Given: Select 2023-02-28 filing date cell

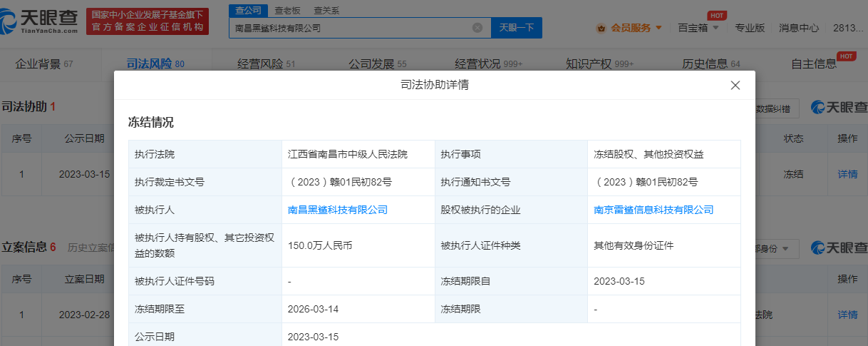Looking at the screenshot, I should 84,315.
